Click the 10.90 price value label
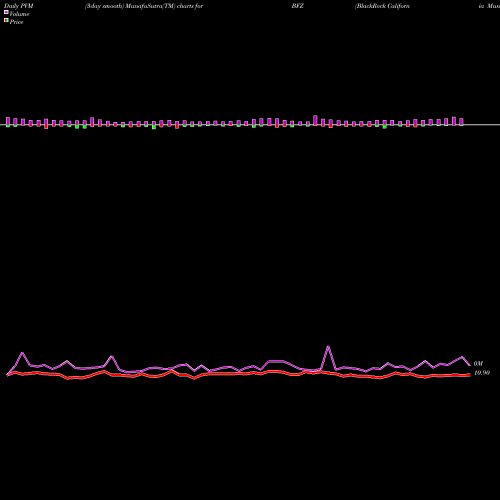Viewport: 500px width, 500px height. pos(482,373)
